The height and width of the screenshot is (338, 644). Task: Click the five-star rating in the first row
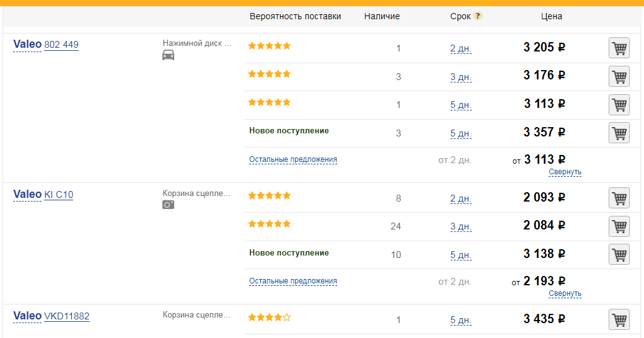click(x=270, y=46)
